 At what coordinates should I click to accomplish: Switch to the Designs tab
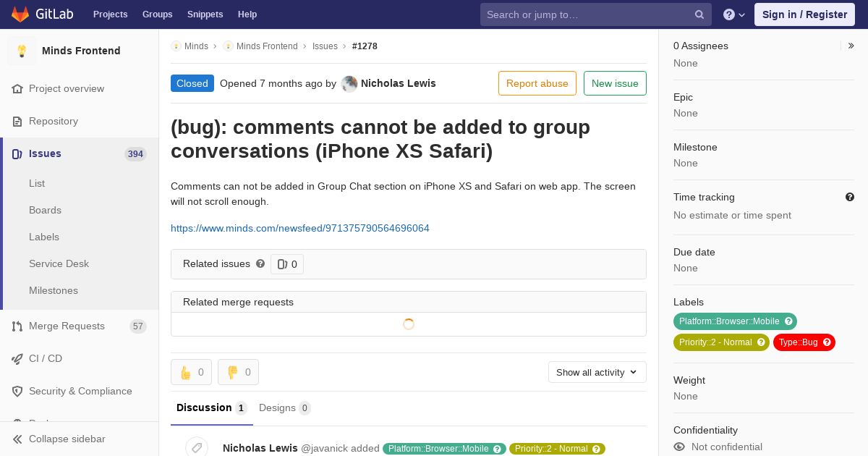pos(285,408)
